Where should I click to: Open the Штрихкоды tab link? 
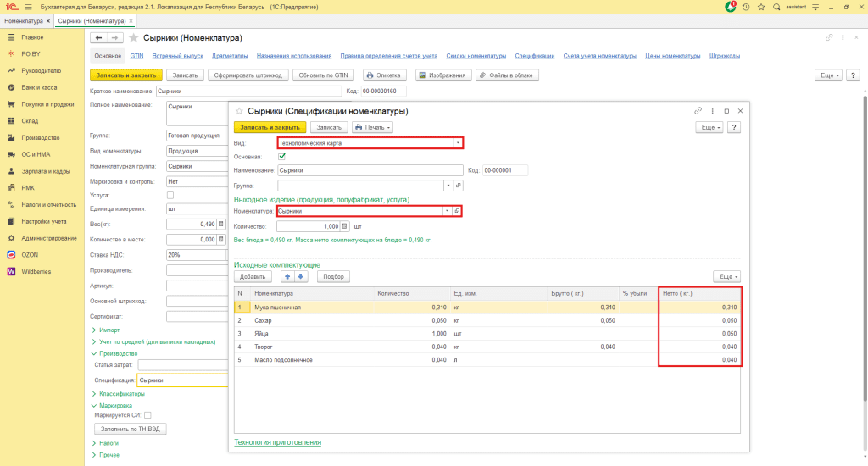[725, 56]
